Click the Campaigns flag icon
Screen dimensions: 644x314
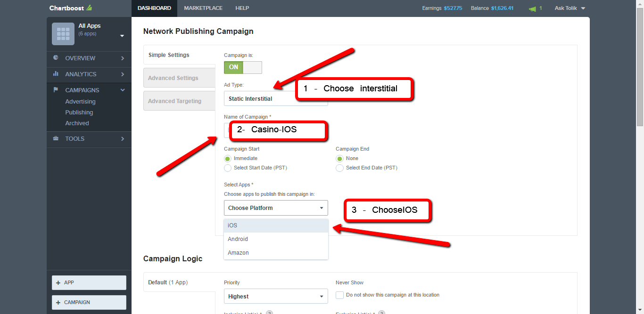pyautogui.click(x=56, y=90)
